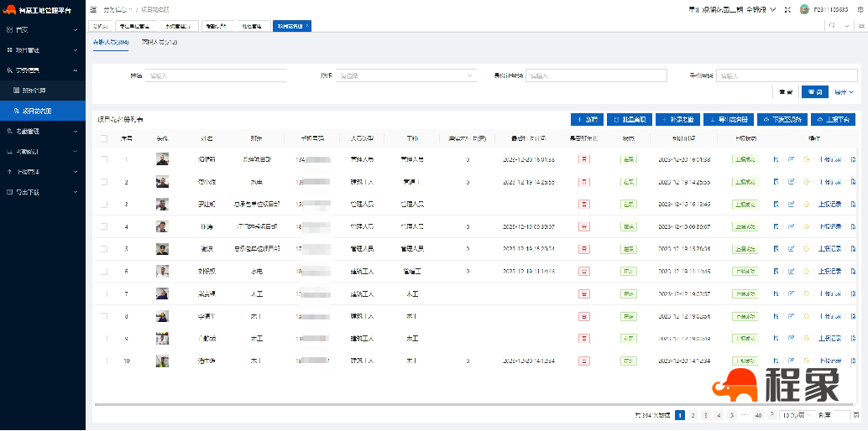View details icon for row 6
The image size is (868, 431).
[776, 271]
